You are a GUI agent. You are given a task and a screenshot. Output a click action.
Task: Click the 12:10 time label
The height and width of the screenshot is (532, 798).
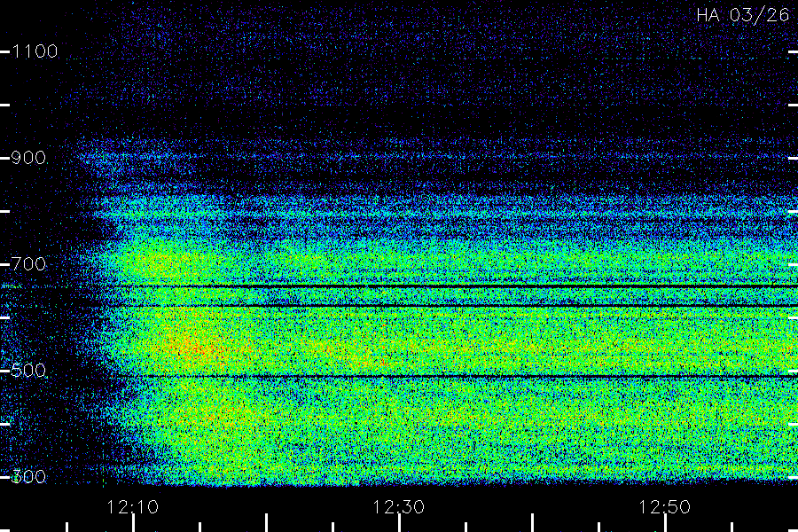point(133,507)
